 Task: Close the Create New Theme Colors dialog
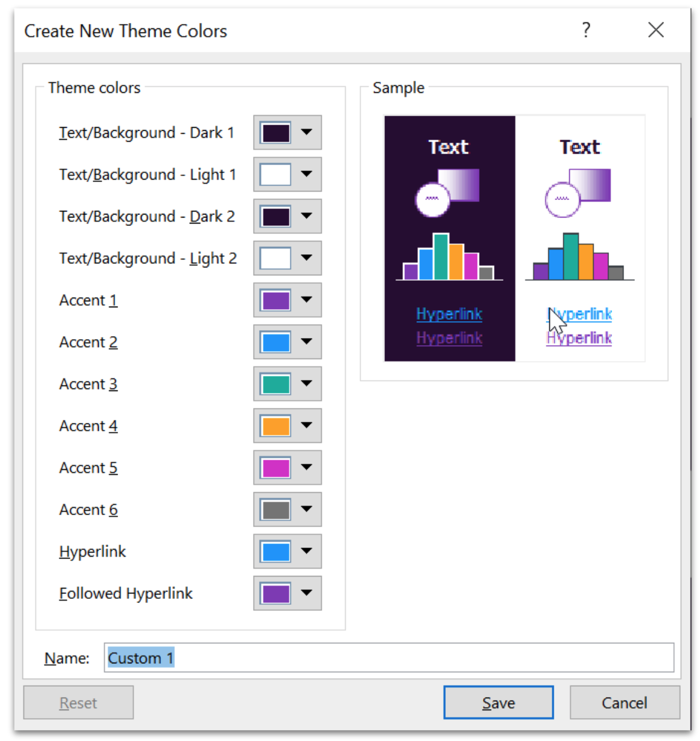pyautogui.click(x=656, y=30)
